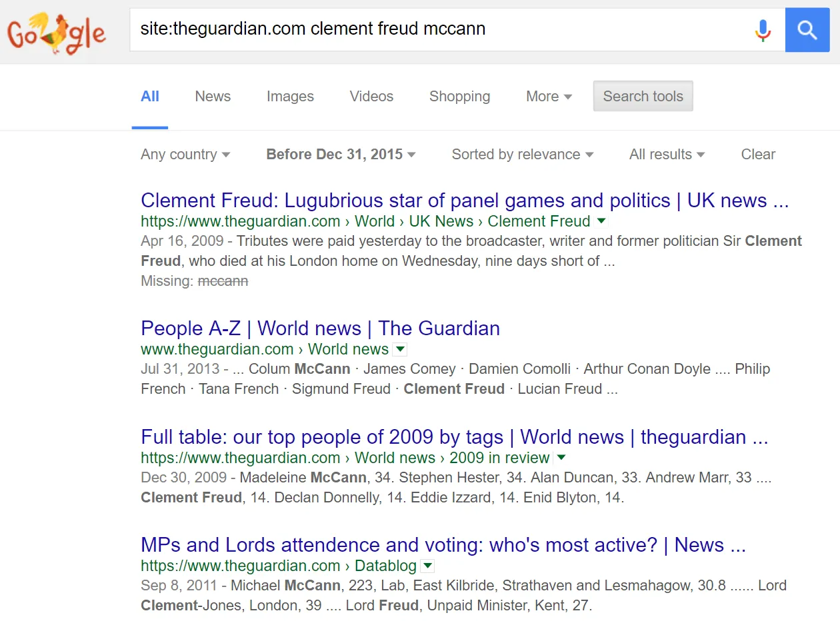Switch to the News tab
840x633 pixels.
point(213,96)
